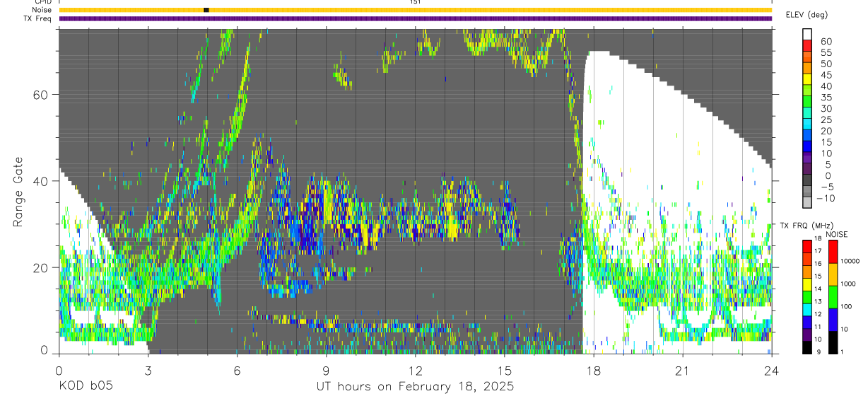Screen dimensions: 868x401
Task: Click the orange-yellow swatch in NOISE colorbar
Action: click(833, 274)
